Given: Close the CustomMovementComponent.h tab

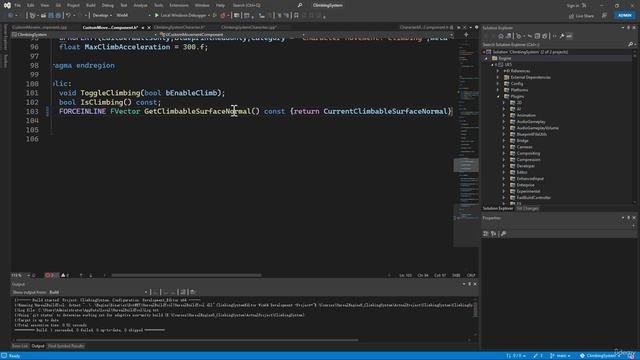Looking at the screenshot, I should tap(149, 28).
